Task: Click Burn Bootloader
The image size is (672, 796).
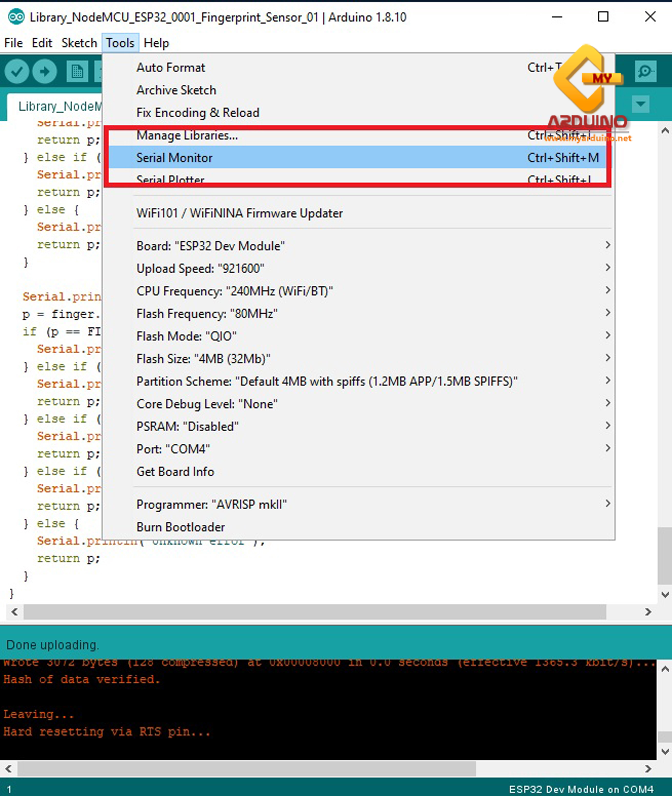Action: pos(181,527)
